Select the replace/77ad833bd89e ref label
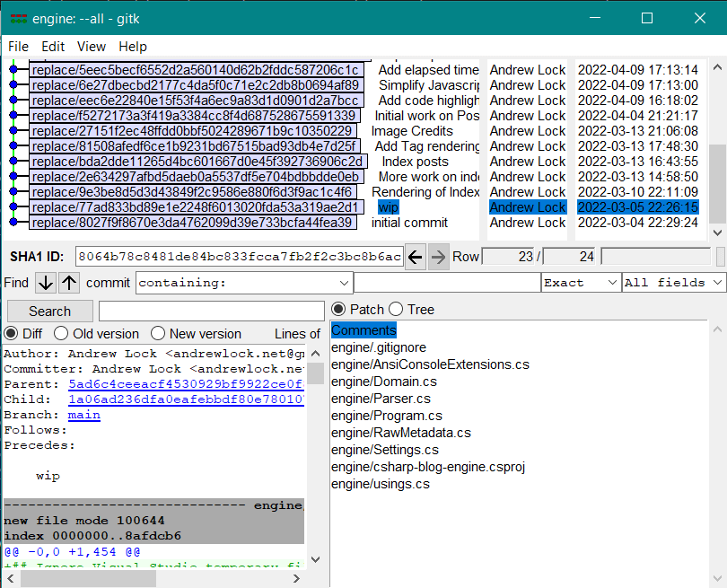 point(195,207)
